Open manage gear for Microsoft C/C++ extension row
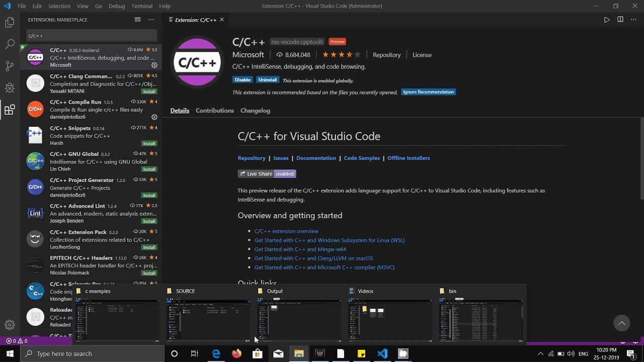The height and width of the screenshot is (362, 644). tap(154, 65)
